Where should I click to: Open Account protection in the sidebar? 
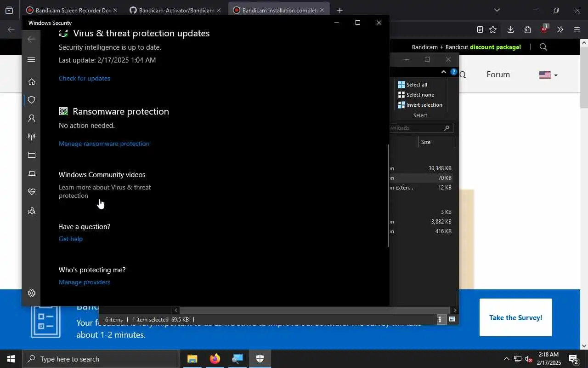point(31,118)
